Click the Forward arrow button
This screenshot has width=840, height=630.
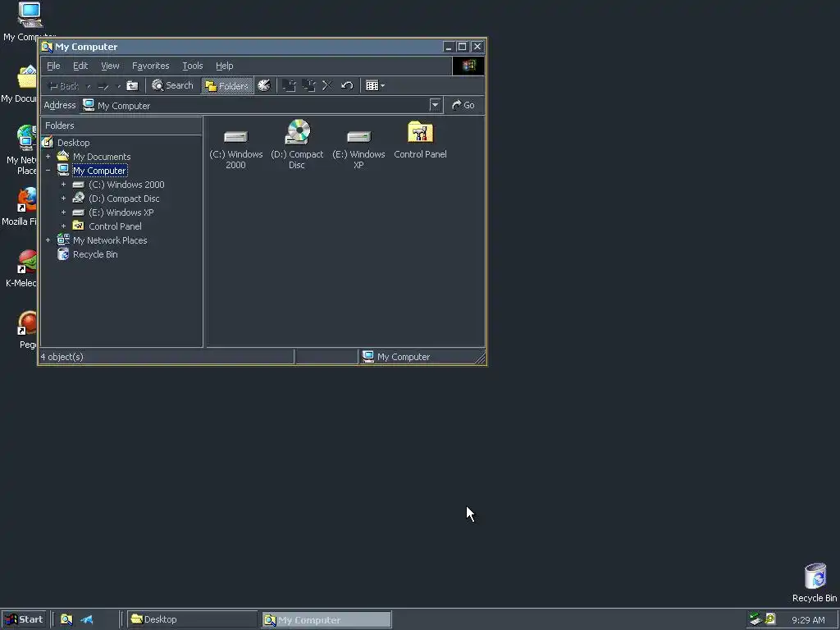tap(103, 85)
